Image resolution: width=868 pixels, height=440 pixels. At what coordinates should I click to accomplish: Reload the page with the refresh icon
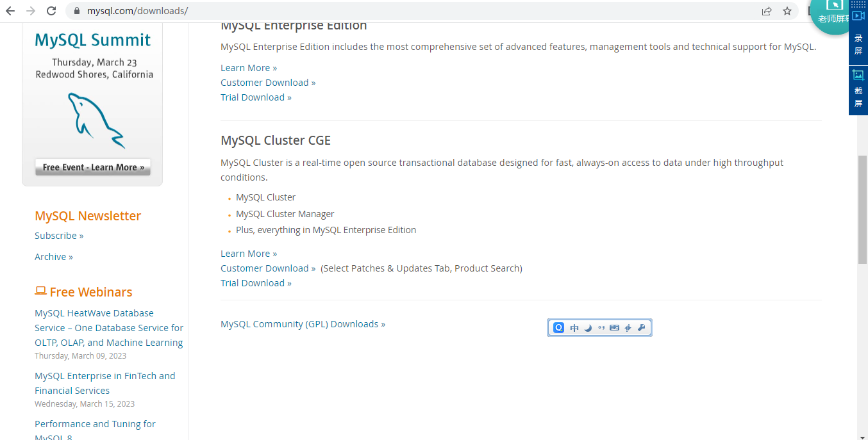click(x=51, y=11)
